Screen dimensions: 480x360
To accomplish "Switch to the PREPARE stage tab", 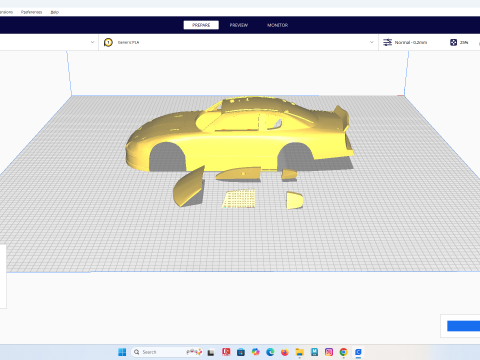I will (x=201, y=25).
